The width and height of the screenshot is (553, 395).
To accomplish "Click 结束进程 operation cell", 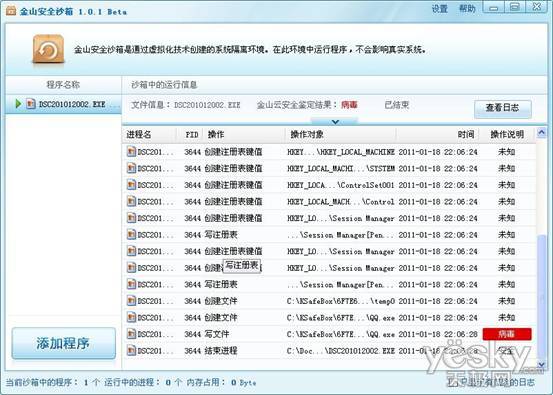I will point(221,351).
